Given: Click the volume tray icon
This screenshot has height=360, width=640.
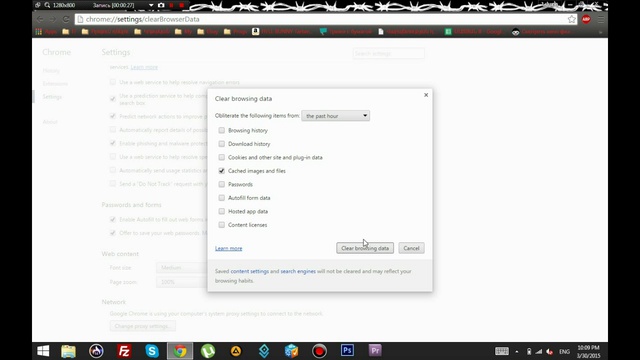Looking at the screenshot, I should tap(550, 351).
